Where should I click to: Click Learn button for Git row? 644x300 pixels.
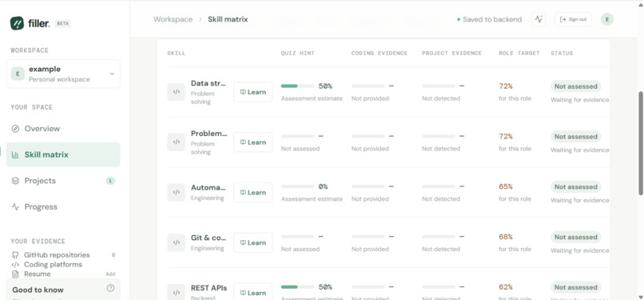coord(253,242)
